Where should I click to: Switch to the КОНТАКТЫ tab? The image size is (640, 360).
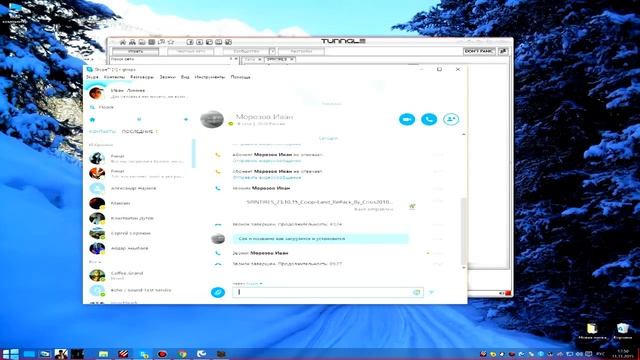coord(102,131)
